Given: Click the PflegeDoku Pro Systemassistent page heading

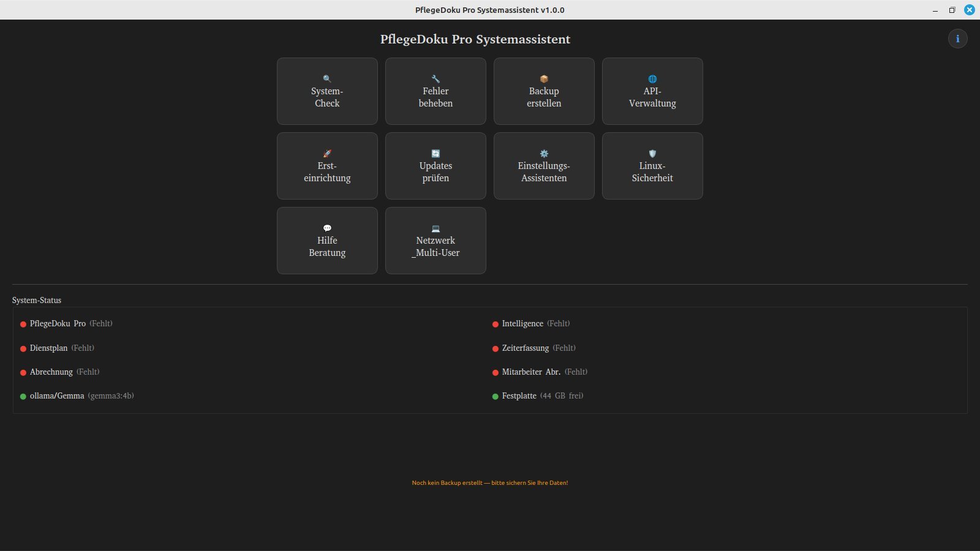Looking at the screenshot, I should click(475, 39).
